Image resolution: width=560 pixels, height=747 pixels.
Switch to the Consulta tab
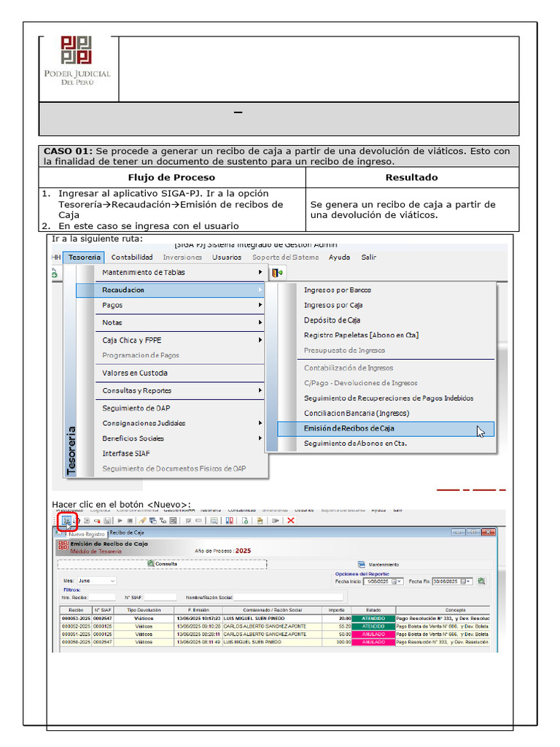coord(163,564)
